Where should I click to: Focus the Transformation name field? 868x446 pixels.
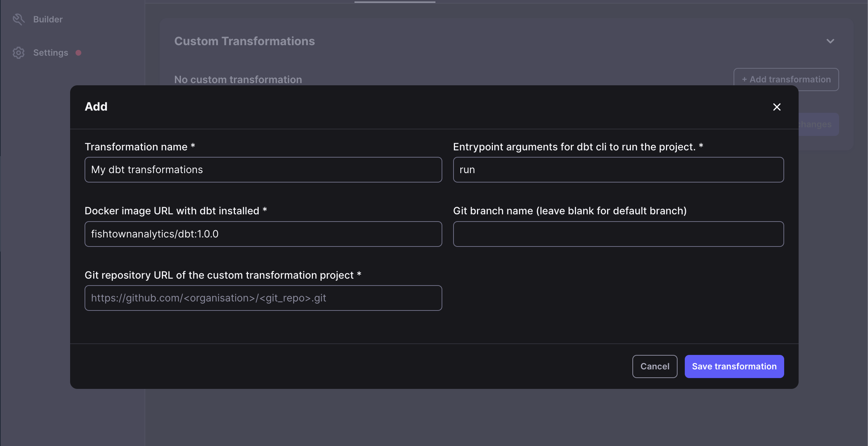263,170
